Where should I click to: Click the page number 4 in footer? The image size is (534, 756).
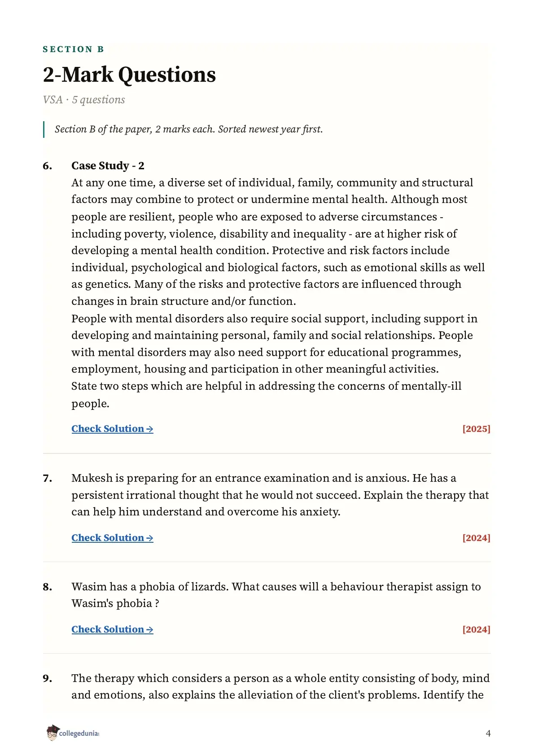pos(488,733)
